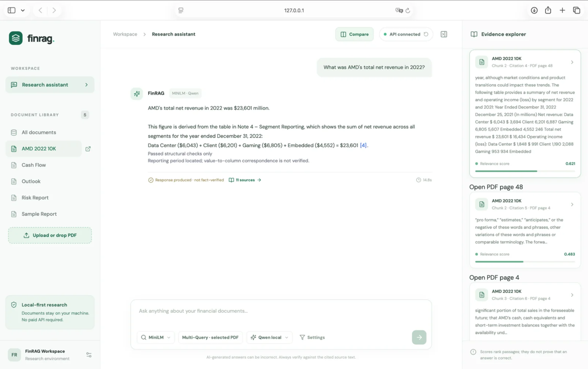Click the 0.621 relevance score bar

pos(525,171)
